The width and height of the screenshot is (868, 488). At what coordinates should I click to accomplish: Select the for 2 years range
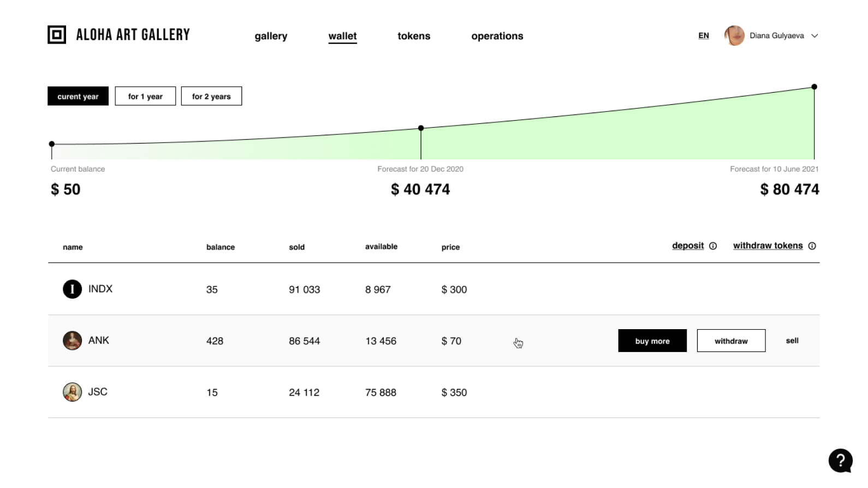[x=211, y=96]
